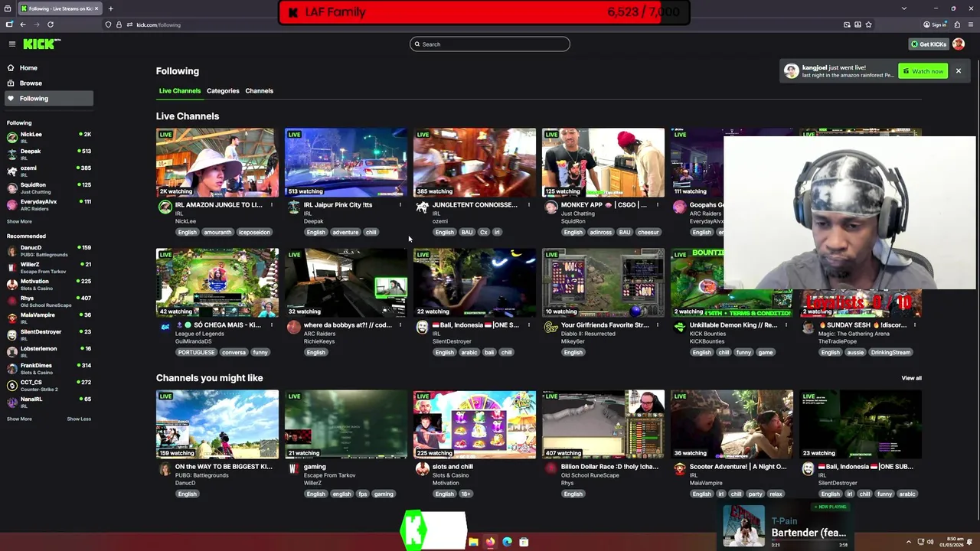This screenshot has width=980, height=551.
Task: Click View all for suggested channels
Action: click(x=911, y=378)
